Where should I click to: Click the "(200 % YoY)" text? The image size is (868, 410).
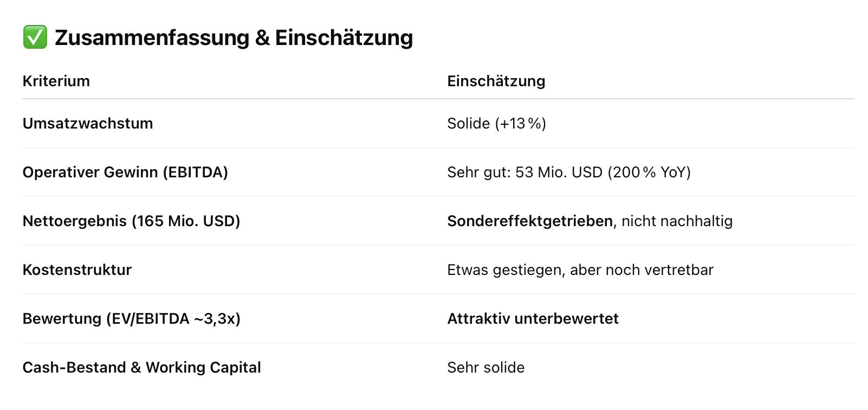[x=649, y=172]
